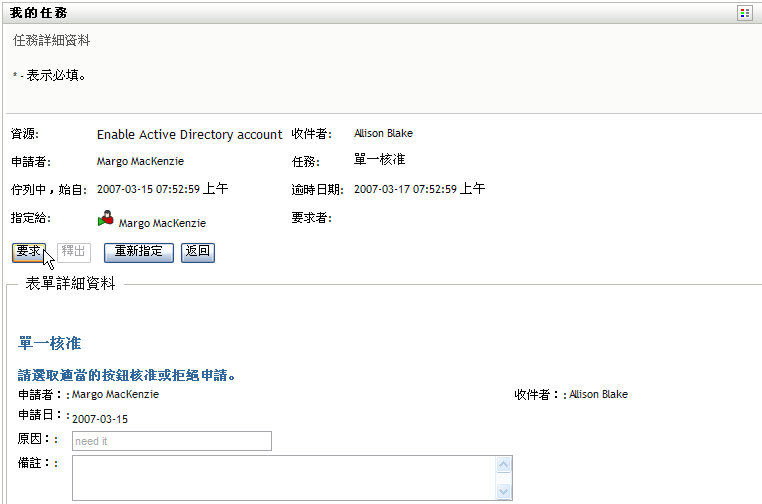Click Margo MacKenzie in the form details section
Viewport: 762px width, 504px height.
pyautogui.click(x=115, y=394)
